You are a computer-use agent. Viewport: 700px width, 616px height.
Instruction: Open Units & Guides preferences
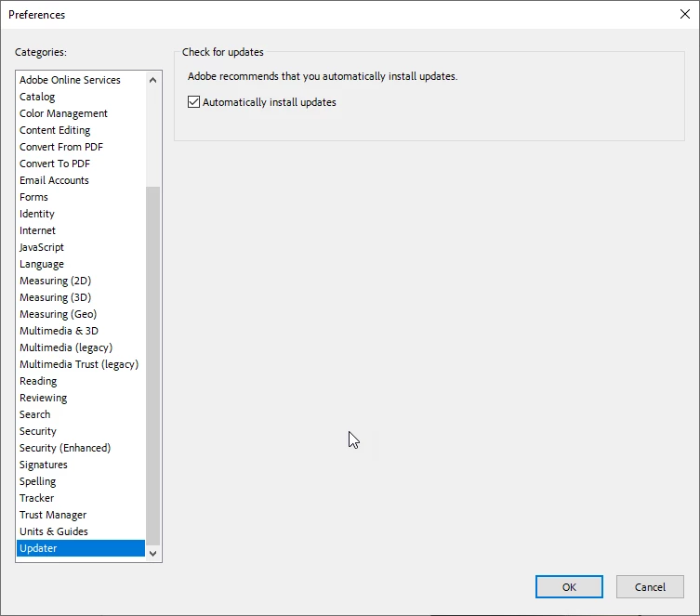[81, 531]
